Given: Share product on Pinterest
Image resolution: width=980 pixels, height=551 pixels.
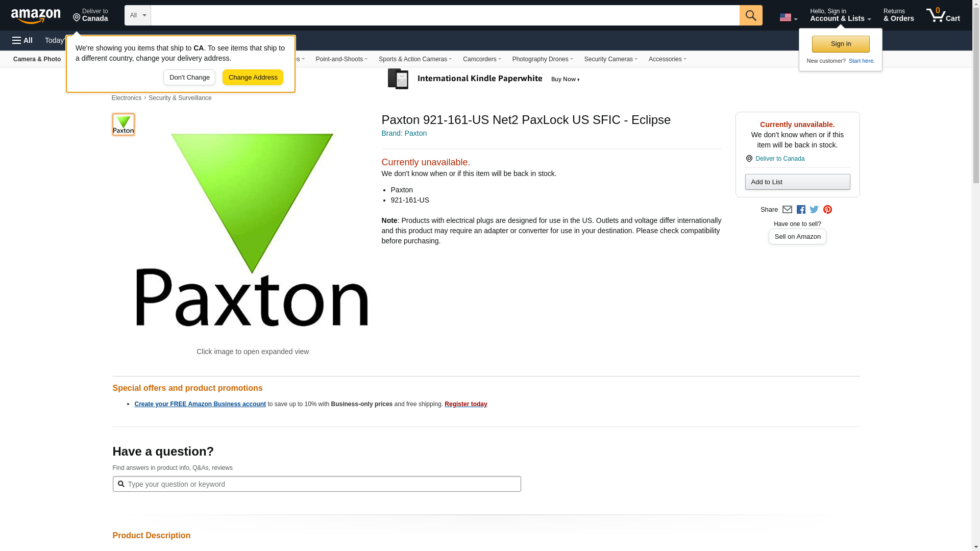Looking at the screenshot, I should pos(827,210).
